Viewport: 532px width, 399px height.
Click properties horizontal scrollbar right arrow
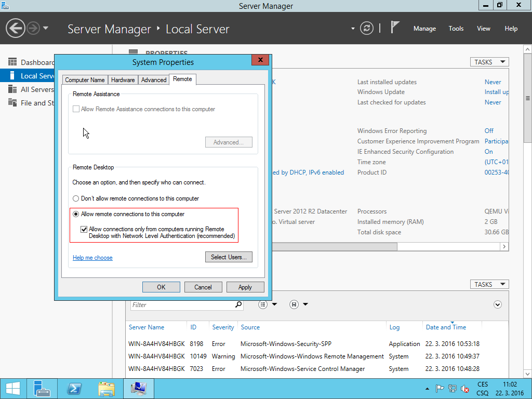504,247
